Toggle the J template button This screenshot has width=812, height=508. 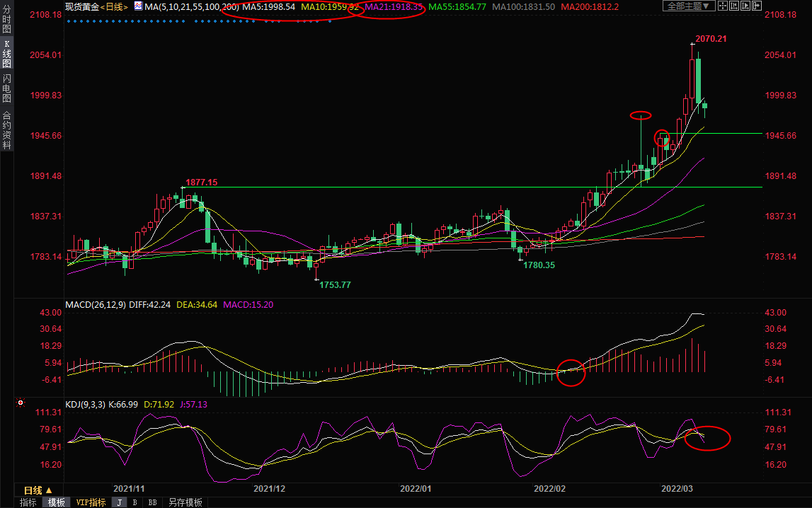[119, 502]
